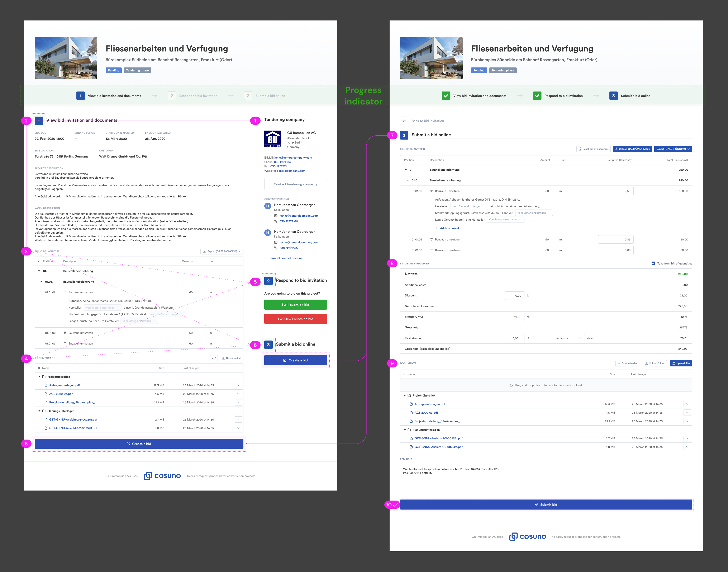Open the Export (GAEB & ÖNORM) dropdown in the right panel
Image resolution: width=728 pixels, height=572 pixels.
tap(673, 149)
